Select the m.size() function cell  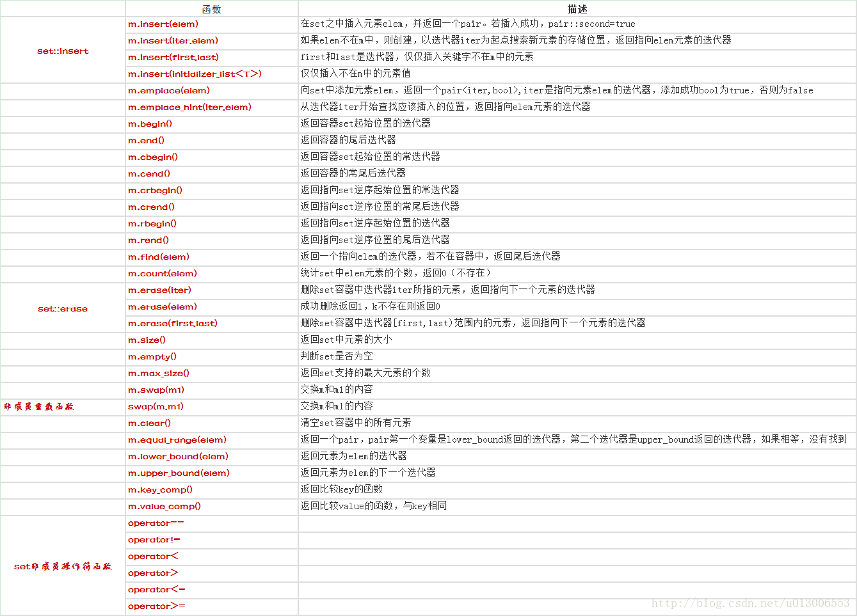click(x=212, y=340)
